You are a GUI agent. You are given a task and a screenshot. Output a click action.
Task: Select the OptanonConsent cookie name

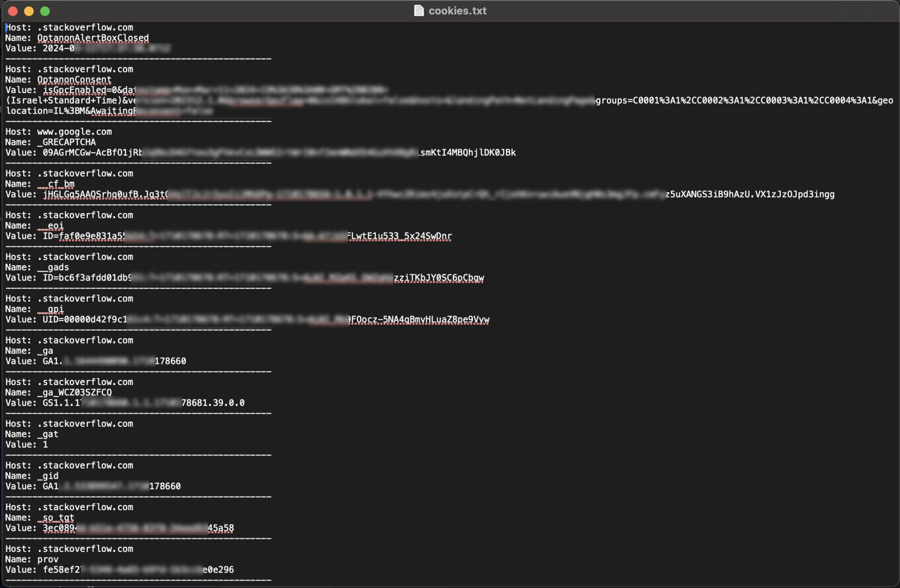73,79
